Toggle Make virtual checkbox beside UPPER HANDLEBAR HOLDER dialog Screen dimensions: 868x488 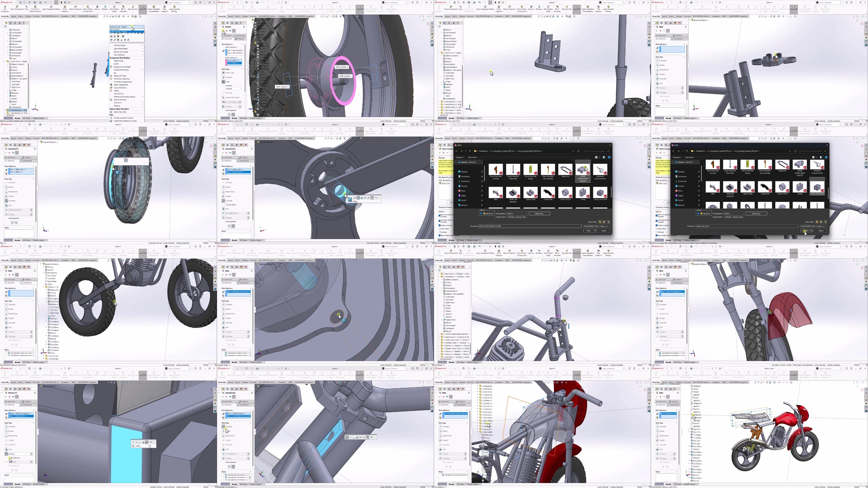[440, 229]
